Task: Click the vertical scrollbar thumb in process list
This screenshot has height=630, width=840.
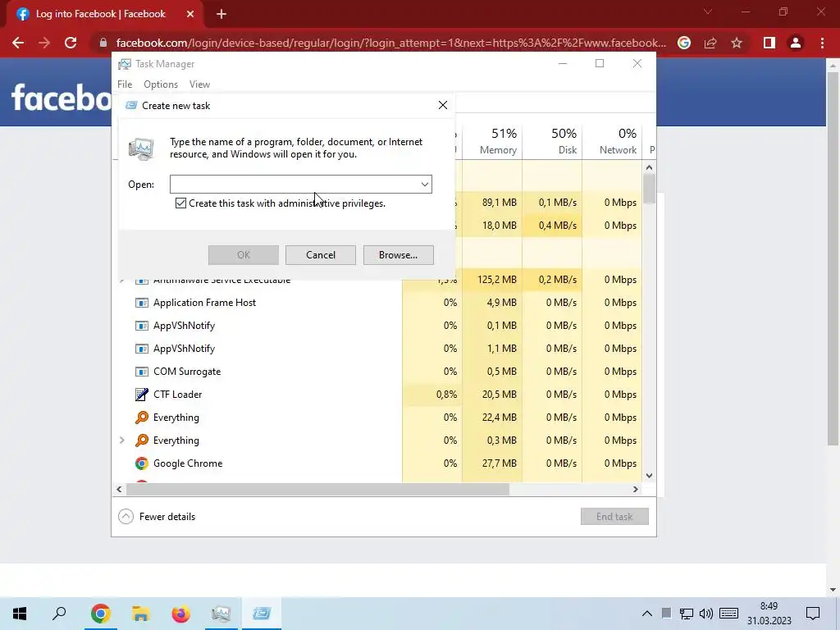Action: click(x=650, y=189)
